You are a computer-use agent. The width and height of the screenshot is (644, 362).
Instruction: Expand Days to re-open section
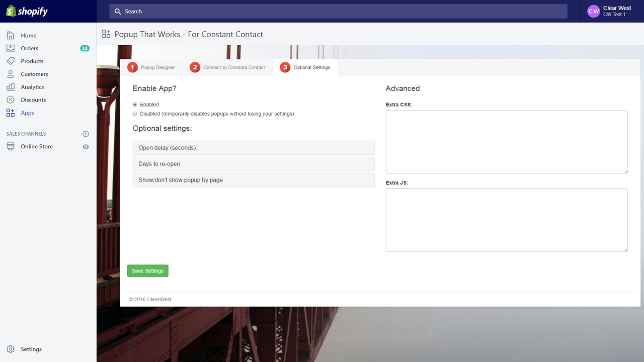tap(254, 164)
